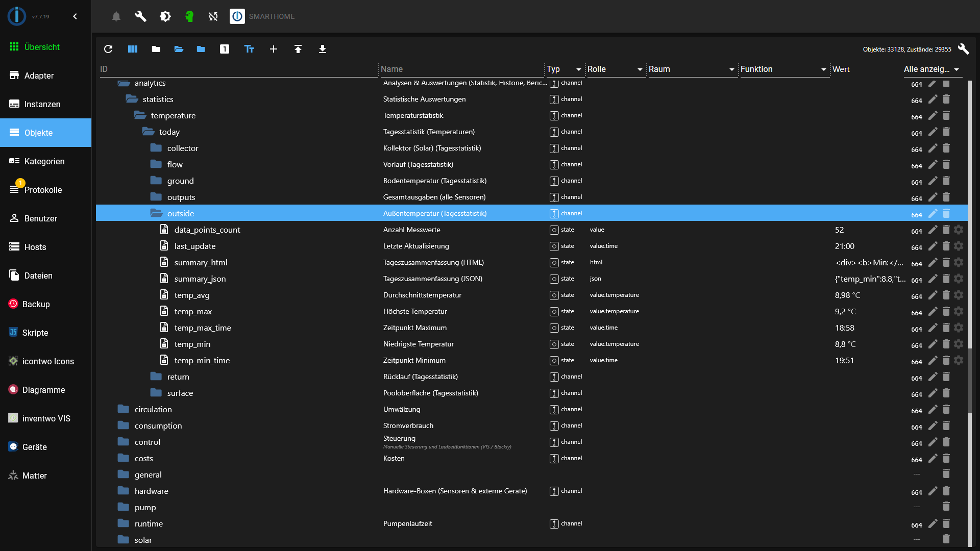This screenshot has width=980, height=551.
Task: Toggle the theme brightness icon
Action: point(165,16)
